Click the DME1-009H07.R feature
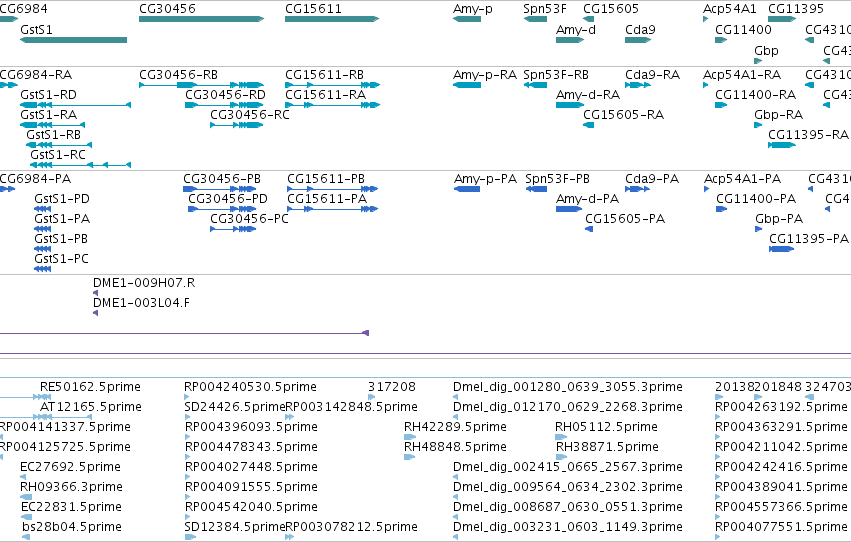This screenshot has width=851, height=542. 144,283
